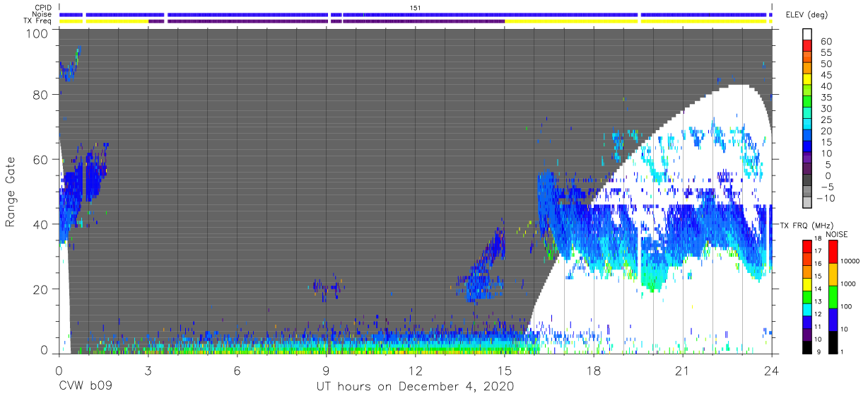Click NOISE legend label 10000
The width and height of the screenshot is (868, 401).
(850, 261)
